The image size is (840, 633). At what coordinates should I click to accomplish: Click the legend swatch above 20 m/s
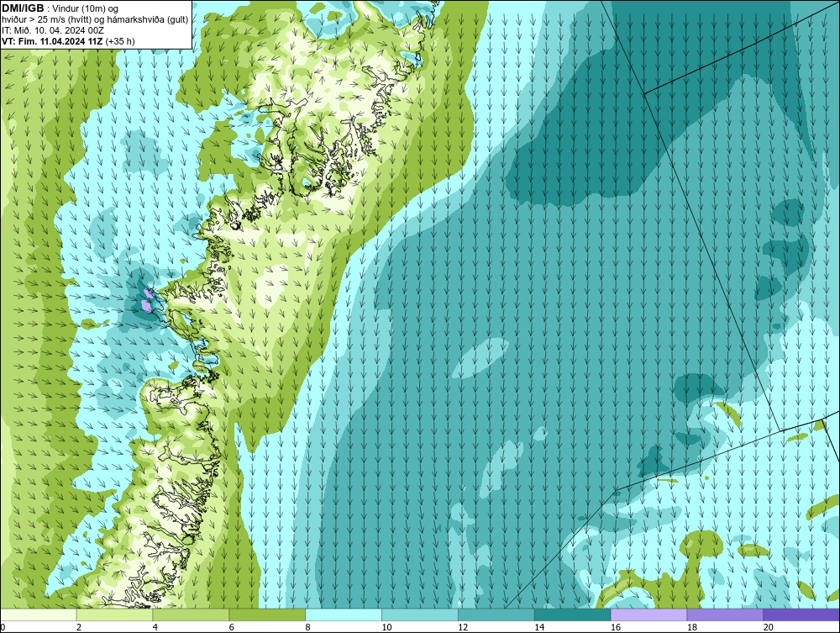click(x=801, y=615)
